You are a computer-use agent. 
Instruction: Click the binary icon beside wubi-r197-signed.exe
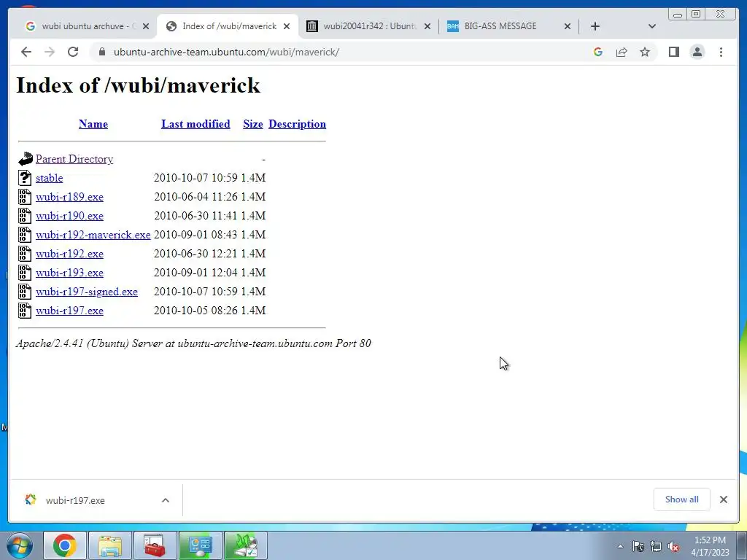coord(25,292)
